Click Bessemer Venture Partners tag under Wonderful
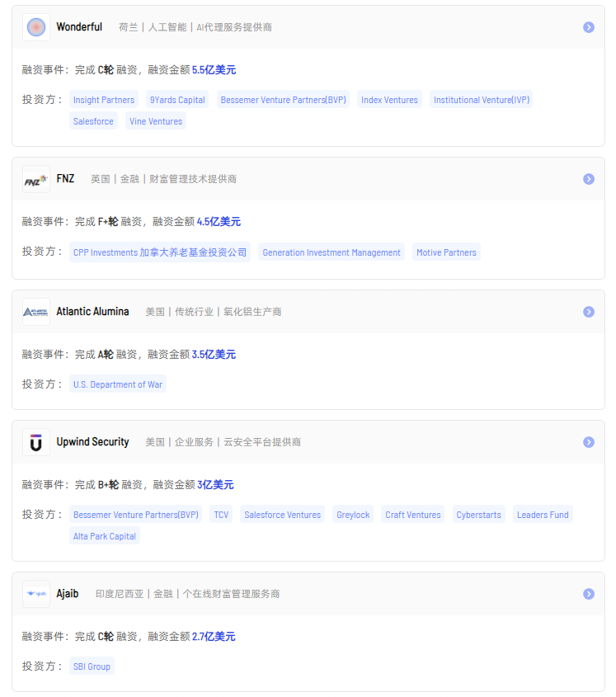Viewport: 616px width, 697px height. (x=283, y=100)
